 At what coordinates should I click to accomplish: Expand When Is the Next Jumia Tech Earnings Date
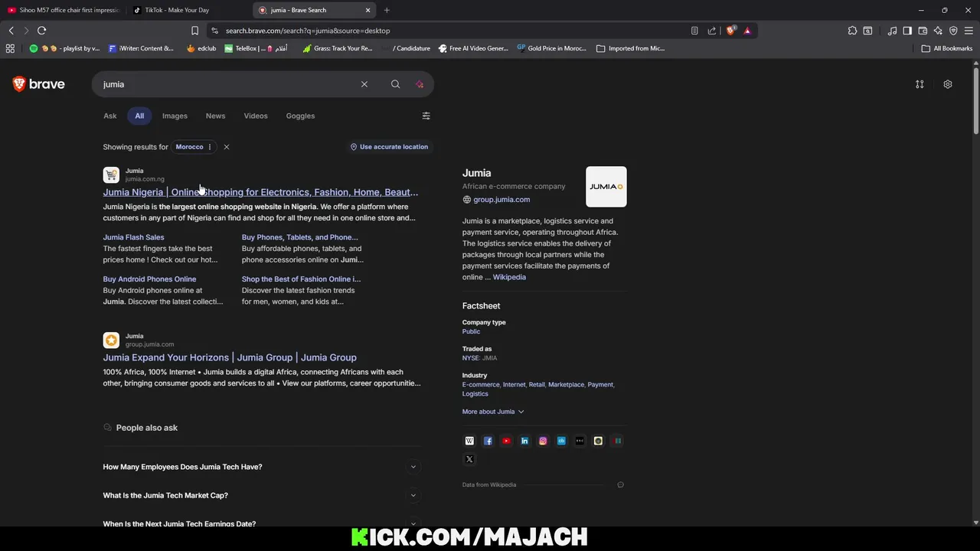tap(260, 523)
